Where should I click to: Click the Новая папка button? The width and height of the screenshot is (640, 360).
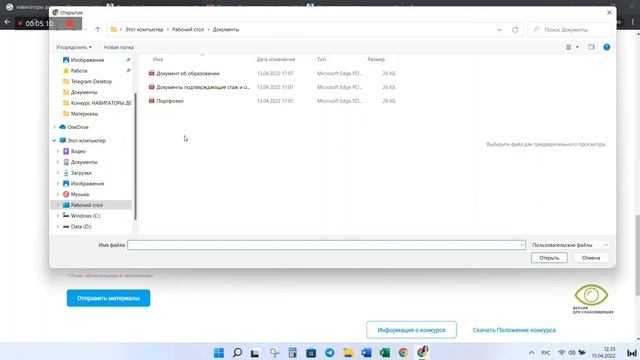119,47
